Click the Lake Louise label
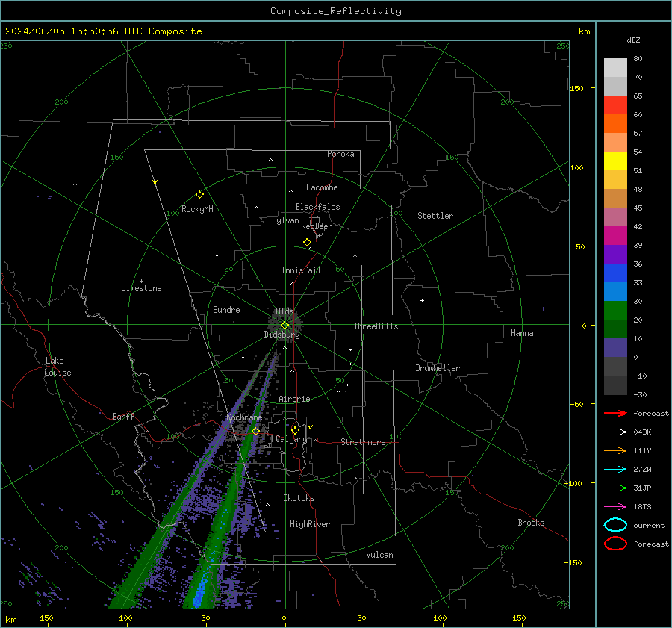 (57, 367)
